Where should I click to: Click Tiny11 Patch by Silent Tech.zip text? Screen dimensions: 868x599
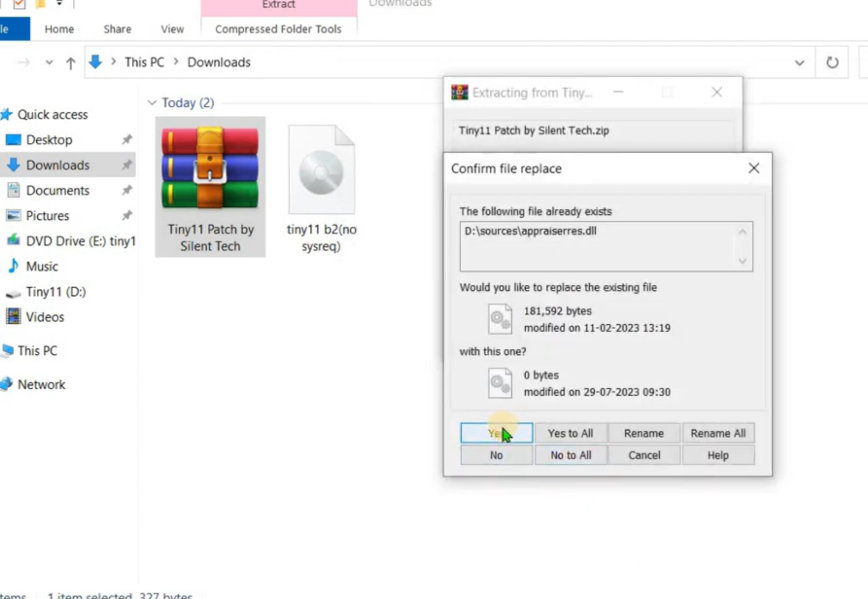tap(534, 131)
